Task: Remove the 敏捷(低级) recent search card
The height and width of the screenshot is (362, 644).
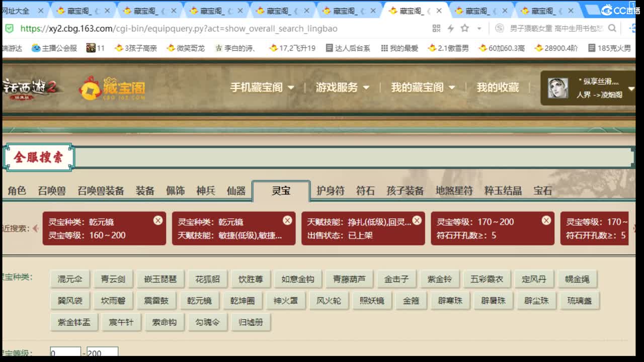Action: [287, 220]
